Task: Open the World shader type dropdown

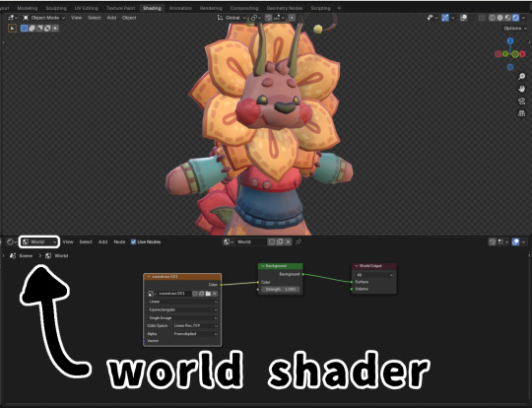Action: [x=39, y=241]
